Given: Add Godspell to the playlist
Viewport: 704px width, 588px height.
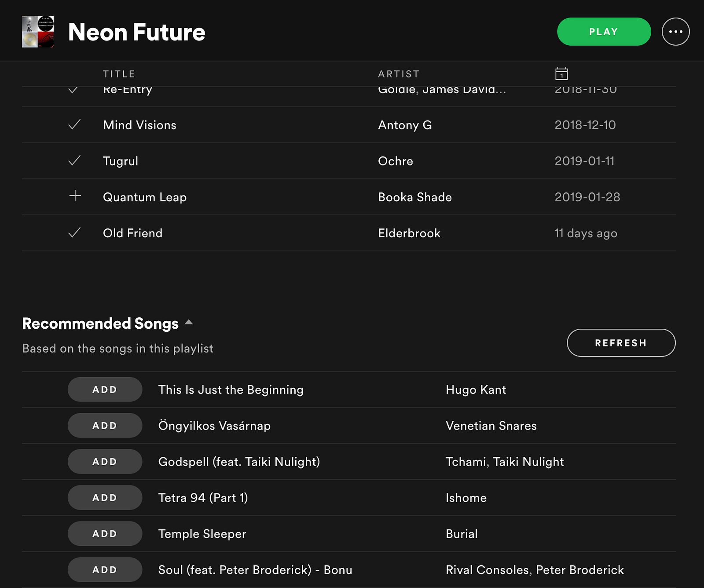Looking at the screenshot, I should (105, 462).
